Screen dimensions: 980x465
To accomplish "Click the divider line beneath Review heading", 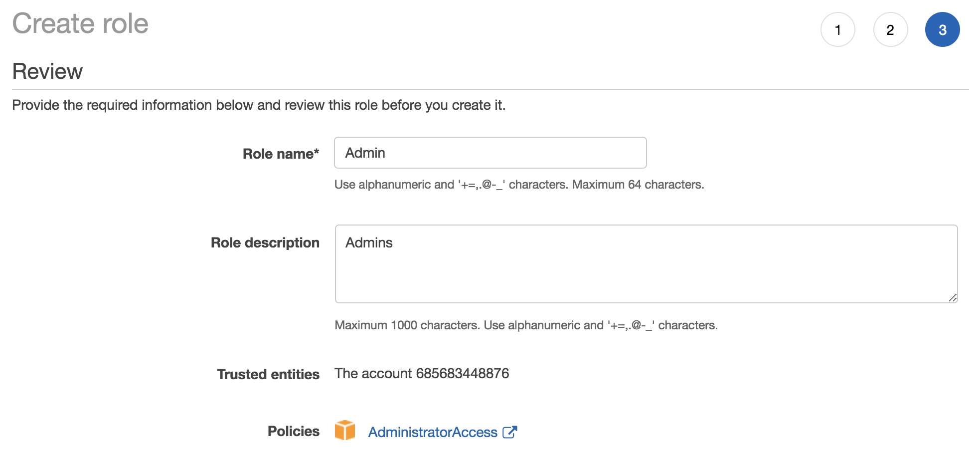I will tap(490, 89).
